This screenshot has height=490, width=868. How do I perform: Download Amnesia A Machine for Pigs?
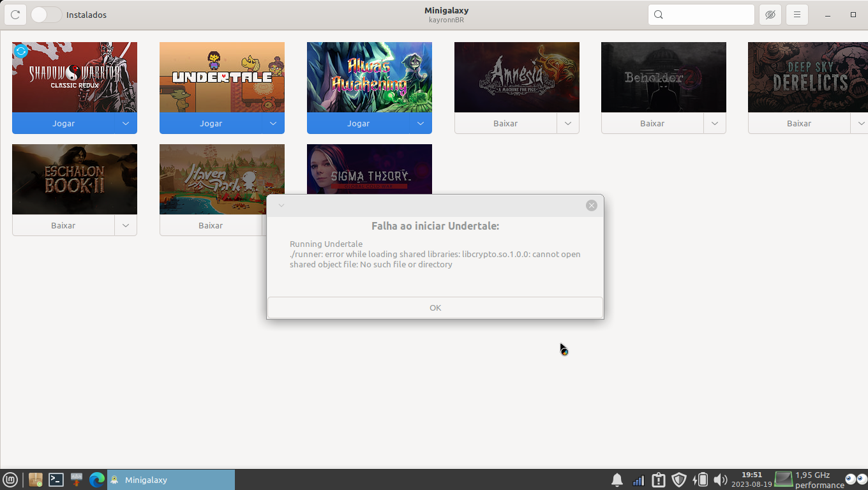click(x=505, y=123)
